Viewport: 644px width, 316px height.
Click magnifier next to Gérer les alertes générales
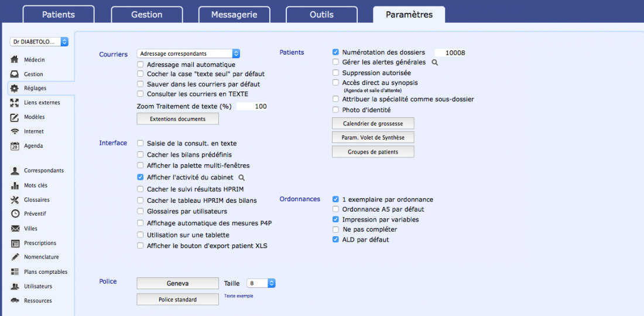434,63
